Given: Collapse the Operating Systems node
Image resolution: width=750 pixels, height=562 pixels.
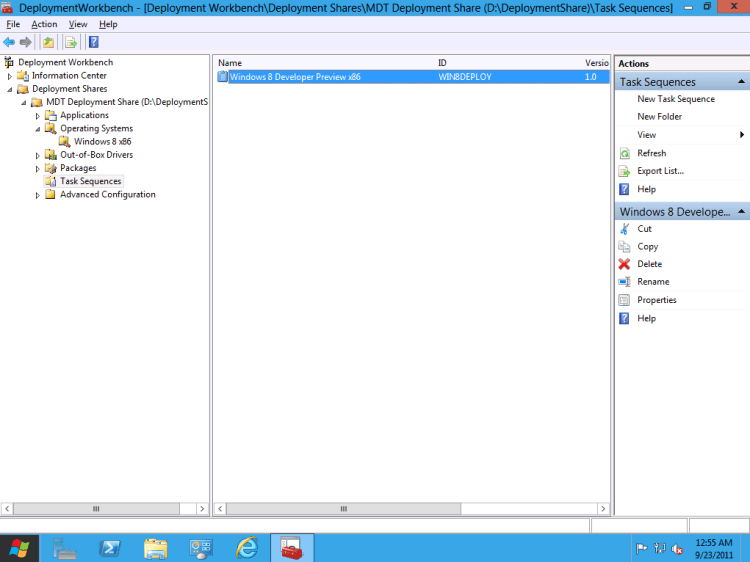Looking at the screenshot, I should [x=38, y=129].
